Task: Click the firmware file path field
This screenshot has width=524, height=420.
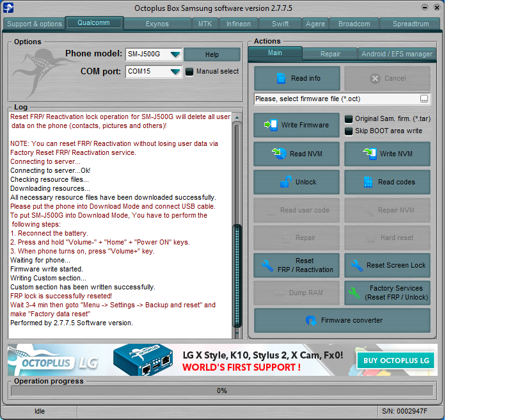Action: (337, 99)
